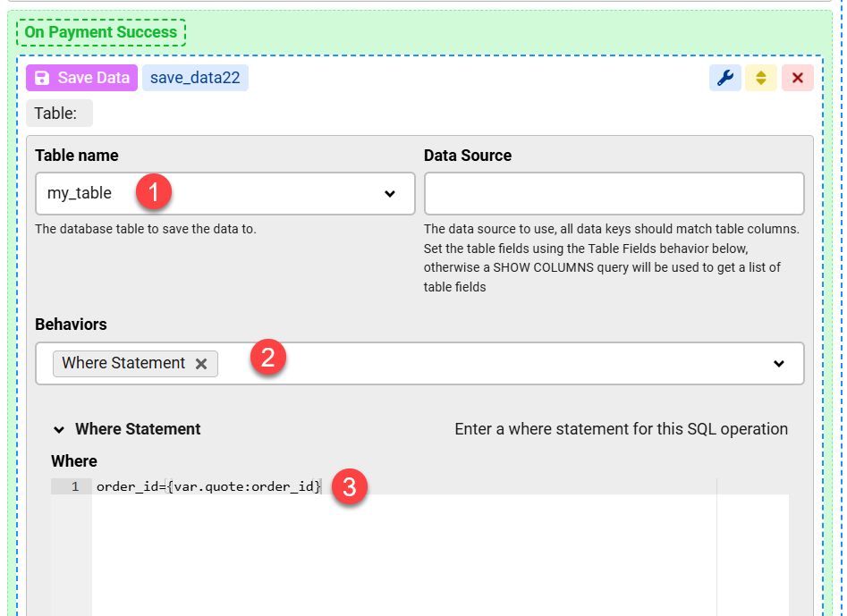Click the floppy disk Save Data icon
Viewport: 847px width, 616px height.
tap(42, 78)
